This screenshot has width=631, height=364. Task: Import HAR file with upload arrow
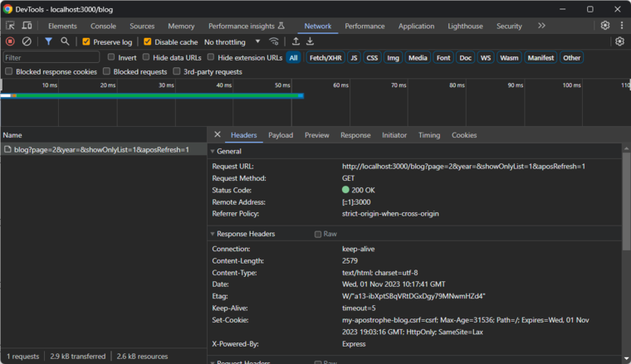[x=296, y=41]
